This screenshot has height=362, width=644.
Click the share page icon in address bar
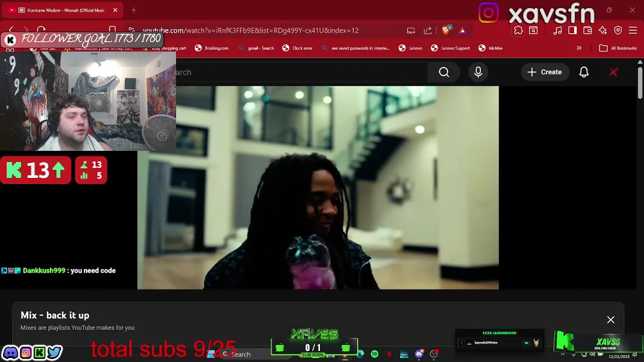[428, 30]
